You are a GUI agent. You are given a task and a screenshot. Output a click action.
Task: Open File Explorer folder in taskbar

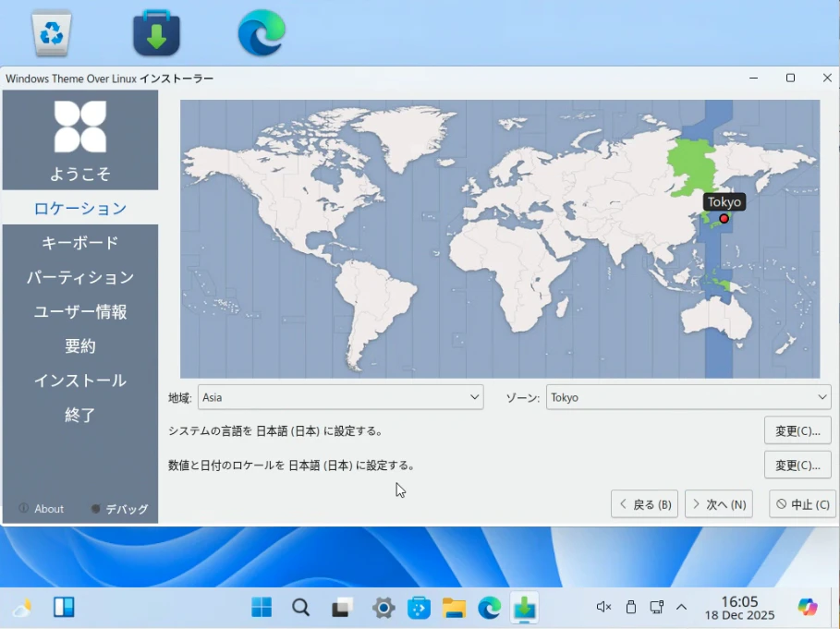(x=454, y=608)
